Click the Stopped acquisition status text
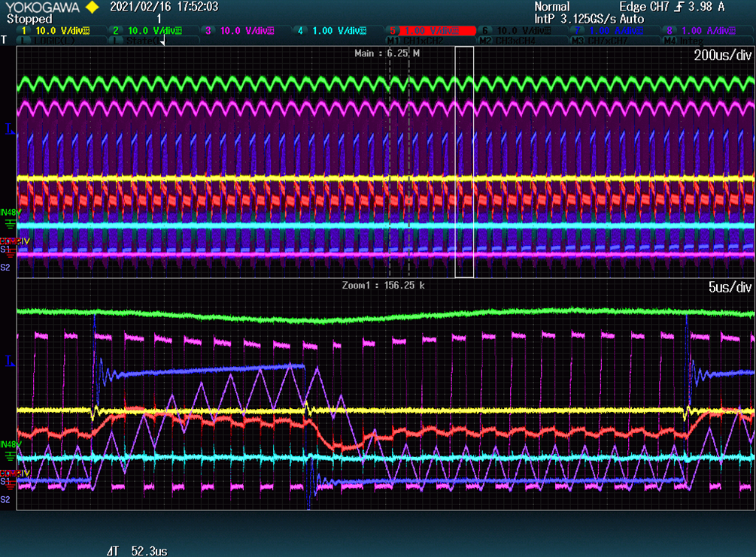This screenshot has width=756, height=557. [29, 18]
